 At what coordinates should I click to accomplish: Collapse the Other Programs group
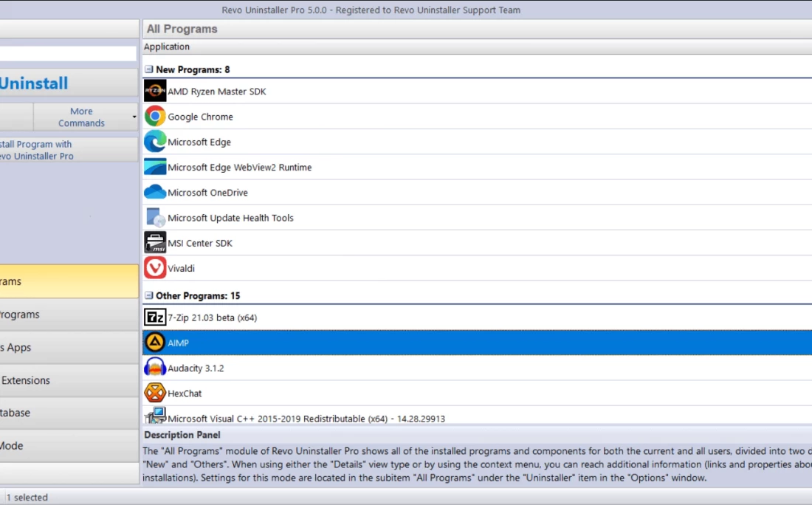click(149, 295)
